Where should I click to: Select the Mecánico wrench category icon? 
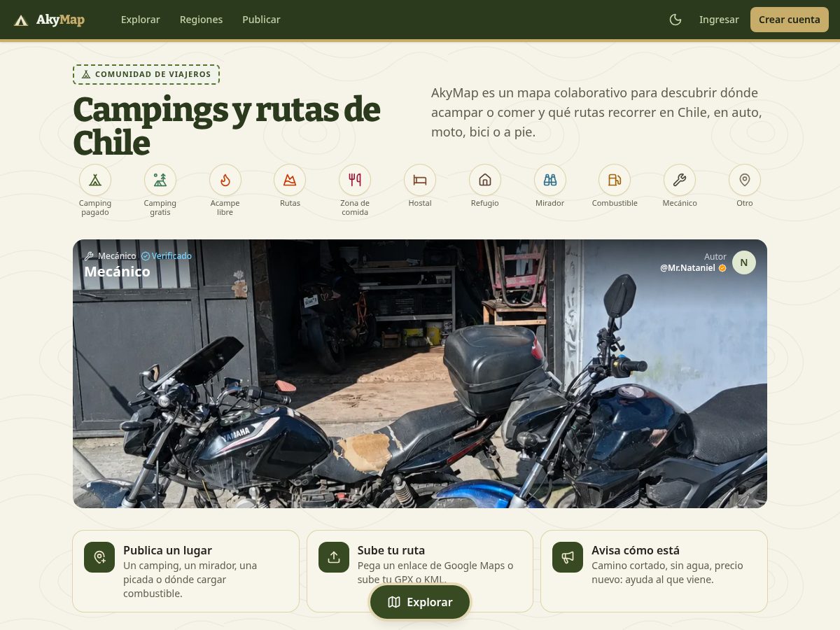[x=680, y=180]
